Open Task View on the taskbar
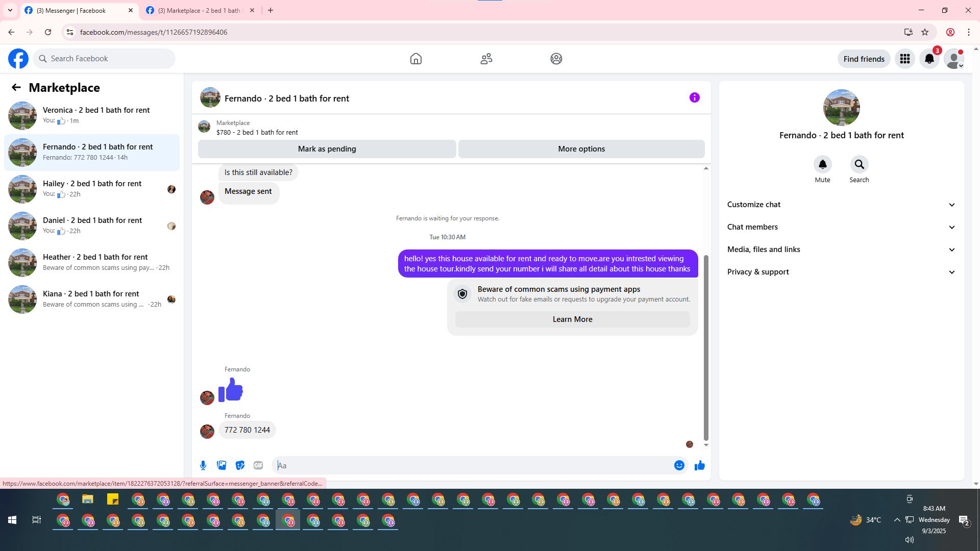980x551 pixels. pyautogui.click(x=37, y=520)
